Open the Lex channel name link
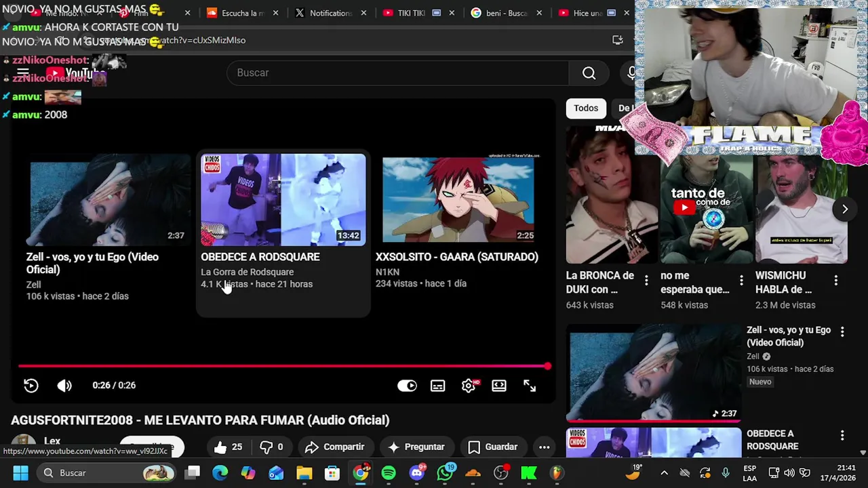The image size is (868, 488). [52, 441]
